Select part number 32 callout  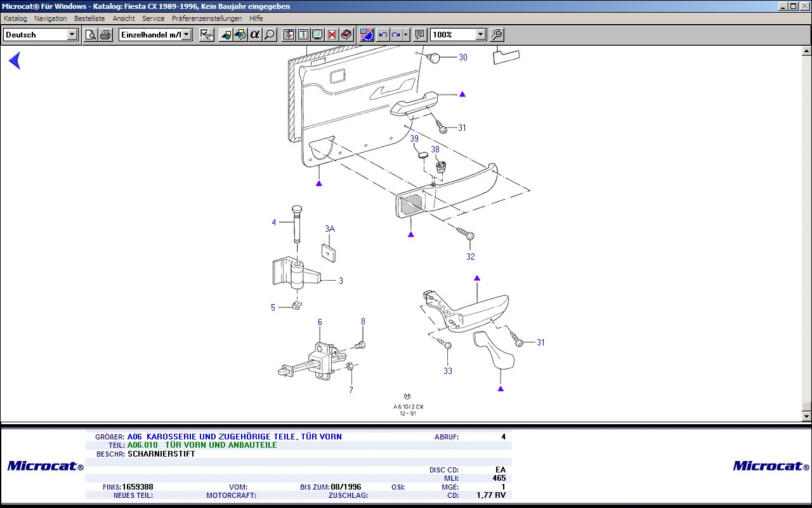[x=471, y=257]
